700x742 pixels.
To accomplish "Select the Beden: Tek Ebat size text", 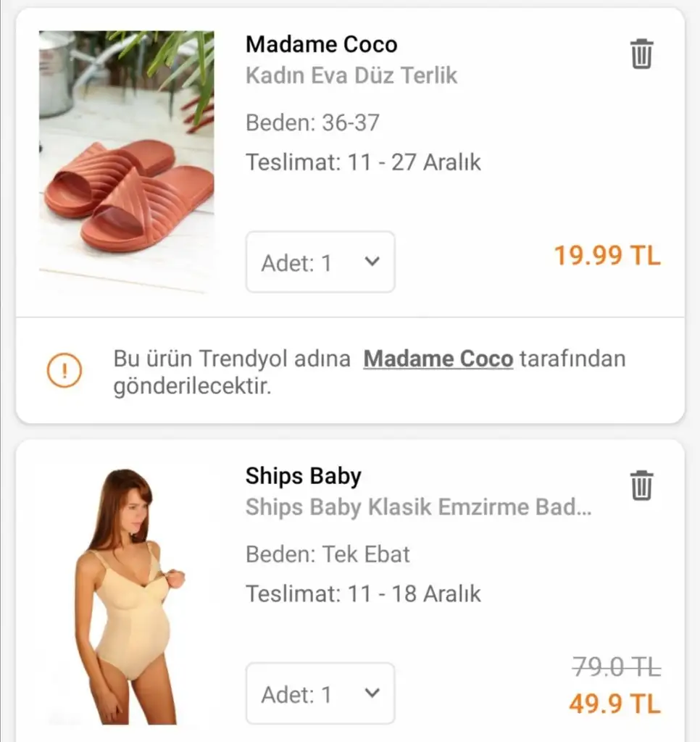I will (328, 554).
